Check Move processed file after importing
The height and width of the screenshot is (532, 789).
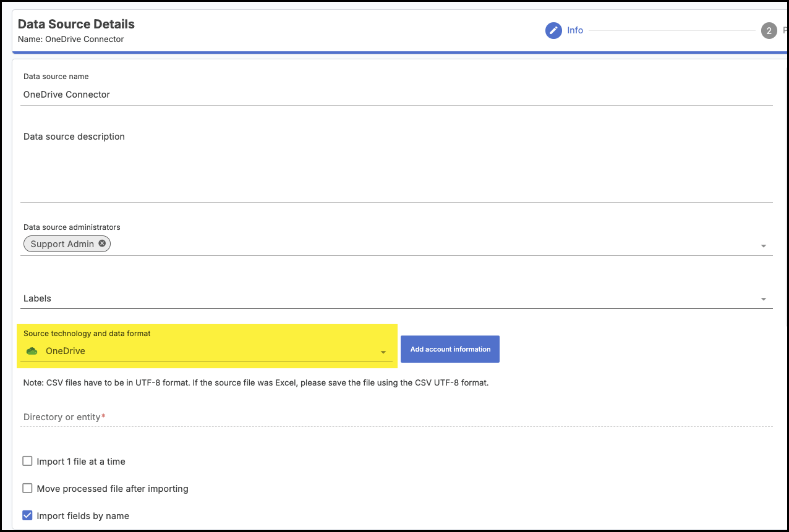point(27,488)
